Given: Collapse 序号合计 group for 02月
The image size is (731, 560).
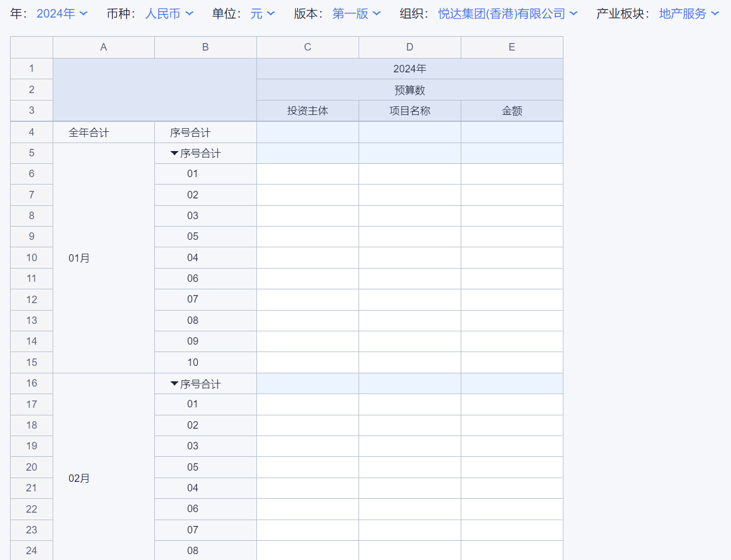Looking at the screenshot, I should click(x=175, y=384).
